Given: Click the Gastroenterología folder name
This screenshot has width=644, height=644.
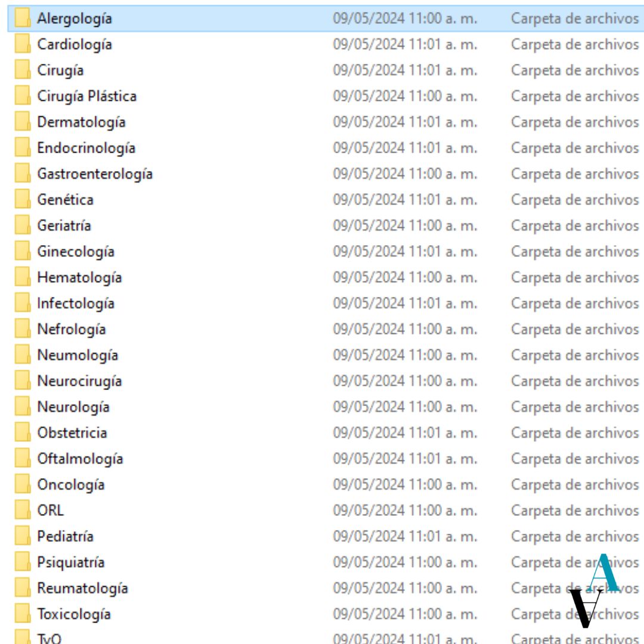Looking at the screenshot, I should 94,174.
